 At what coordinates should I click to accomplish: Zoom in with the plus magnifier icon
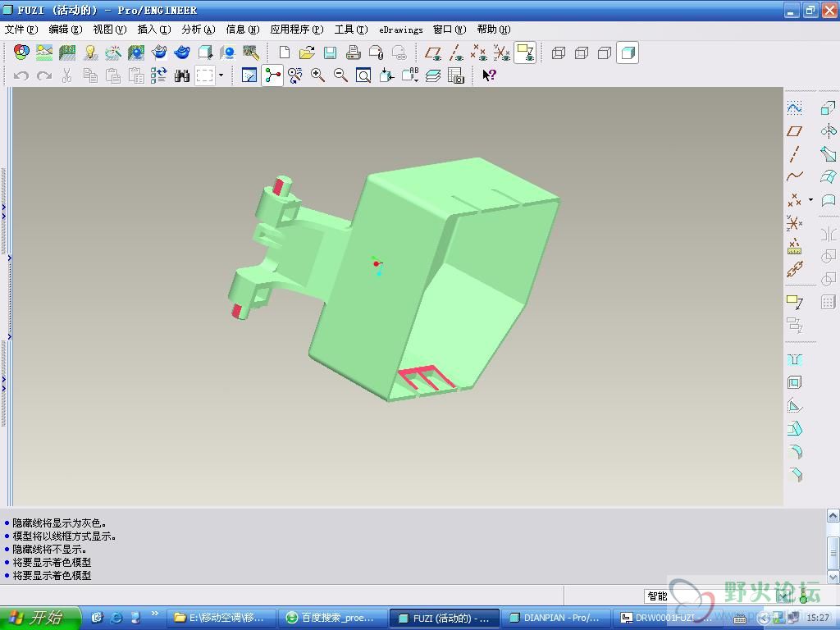tap(317, 75)
